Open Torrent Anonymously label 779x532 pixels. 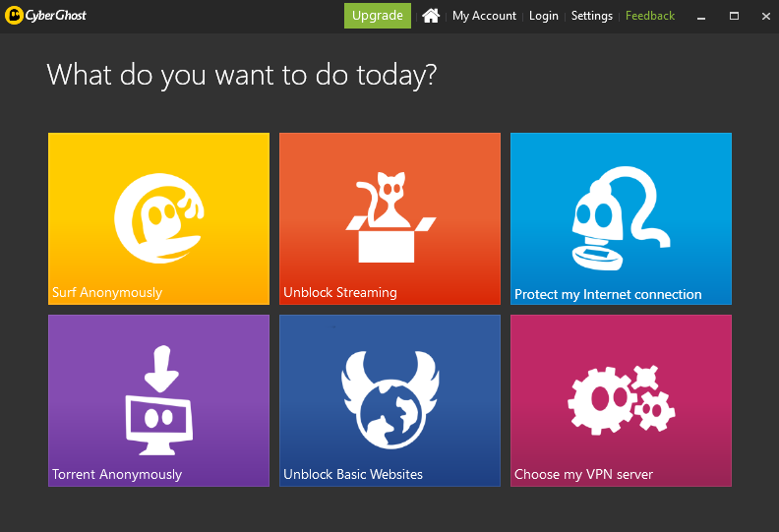pos(117,474)
